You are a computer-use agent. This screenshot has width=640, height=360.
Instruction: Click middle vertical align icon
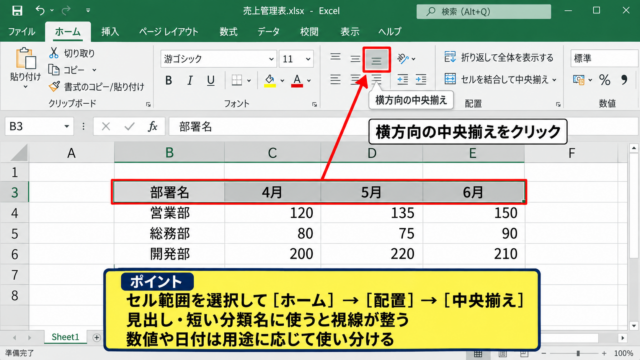click(x=355, y=59)
